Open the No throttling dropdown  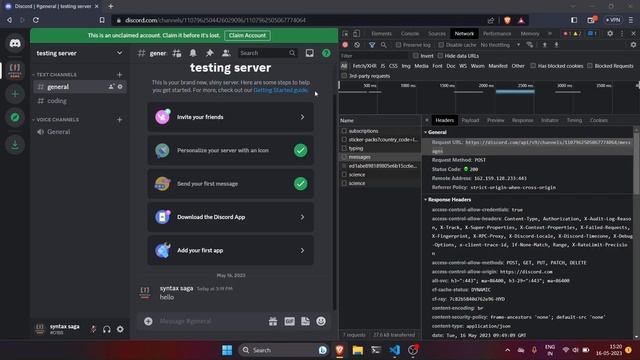click(500, 45)
